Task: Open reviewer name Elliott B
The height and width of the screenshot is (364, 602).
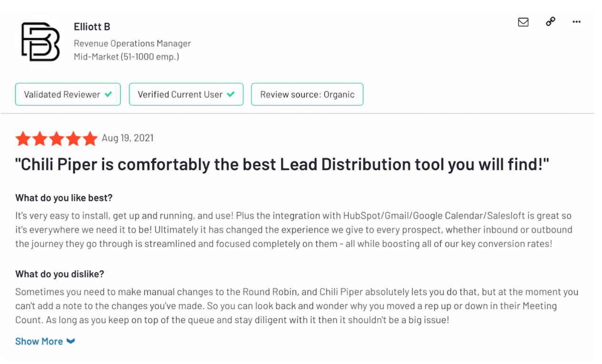Action: (x=92, y=27)
